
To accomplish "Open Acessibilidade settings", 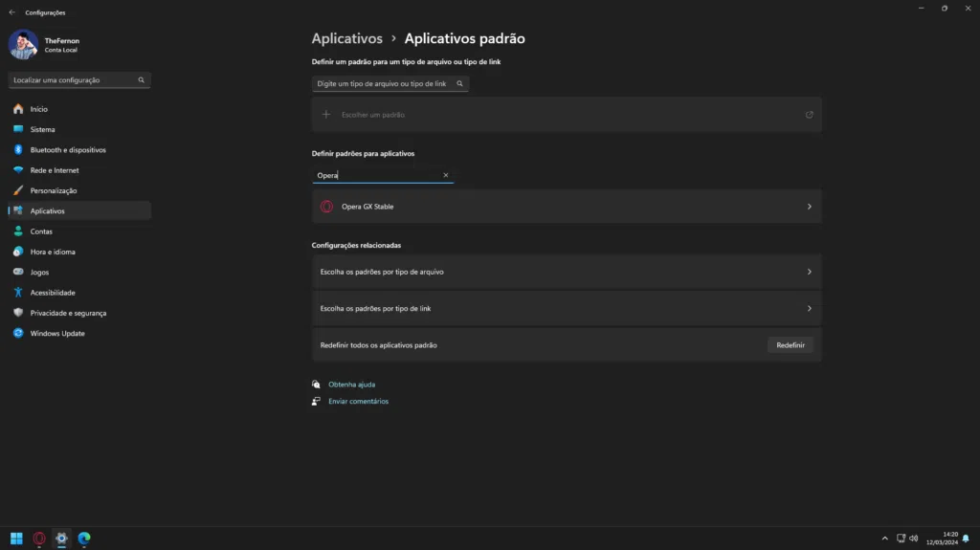I will click(x=79, y=293).
